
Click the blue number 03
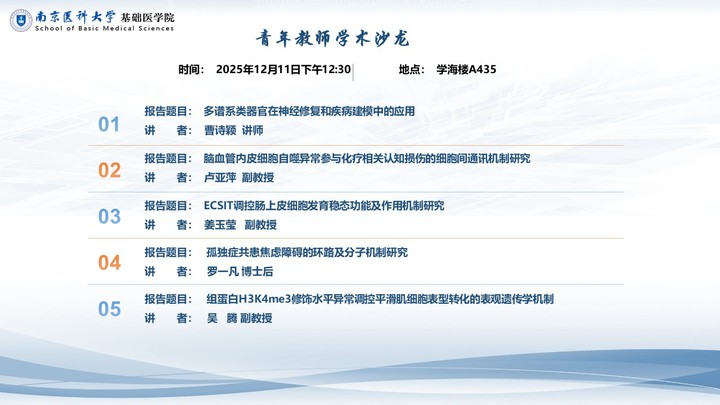[x=109, y=216]
